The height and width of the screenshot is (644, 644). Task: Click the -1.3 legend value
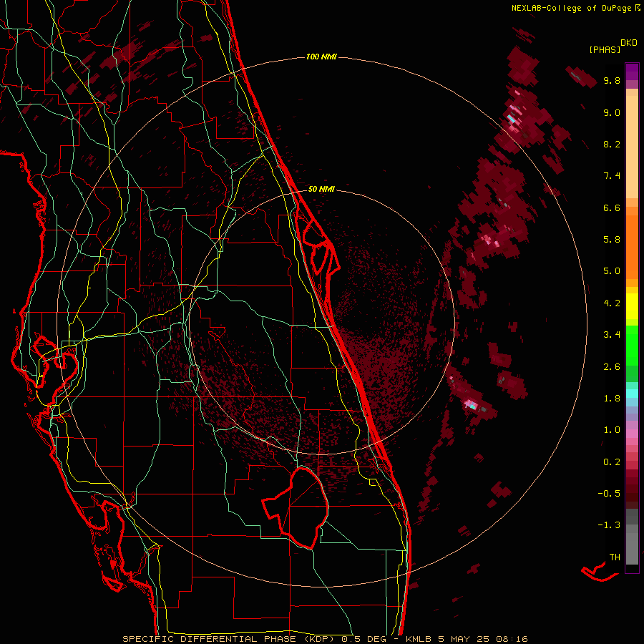(609, 525)
